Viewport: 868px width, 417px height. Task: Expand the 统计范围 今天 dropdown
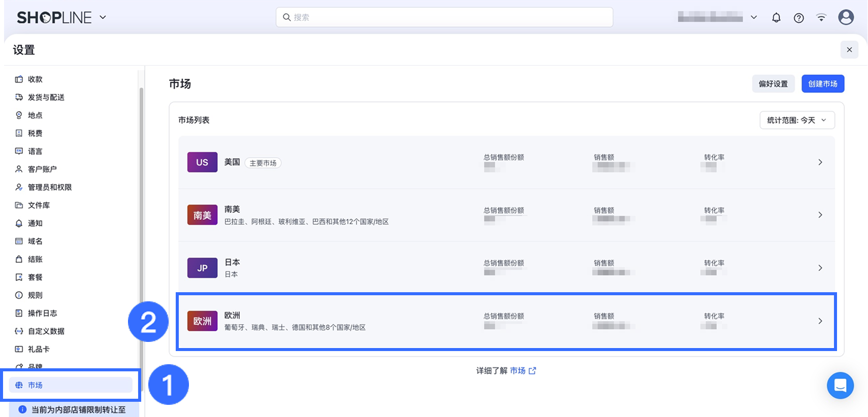click(x=797, y=120)
